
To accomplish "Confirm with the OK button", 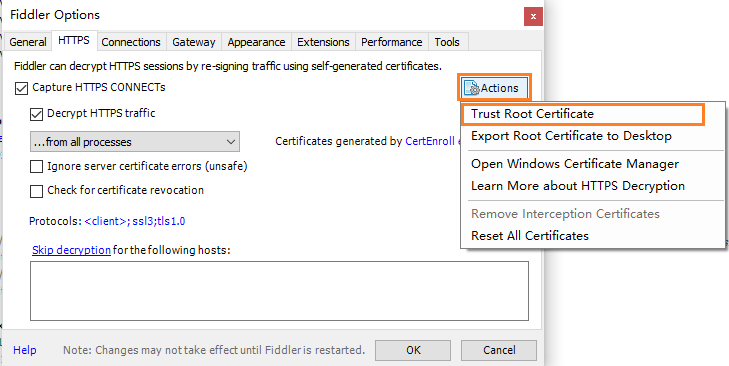I will 413,350.
